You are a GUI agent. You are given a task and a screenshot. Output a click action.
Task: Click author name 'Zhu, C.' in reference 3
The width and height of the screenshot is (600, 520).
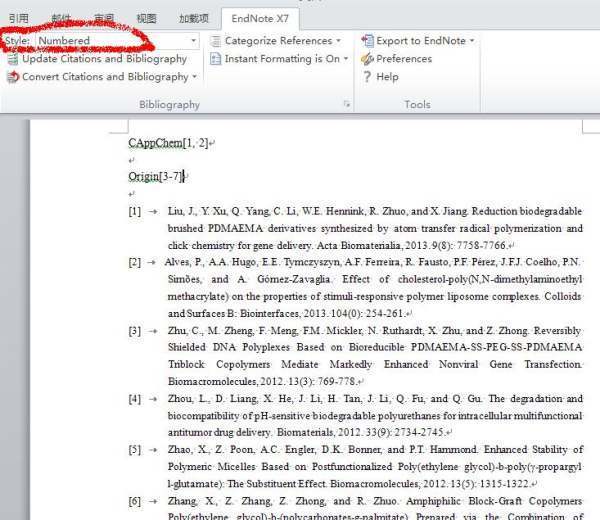coord(184,331)
